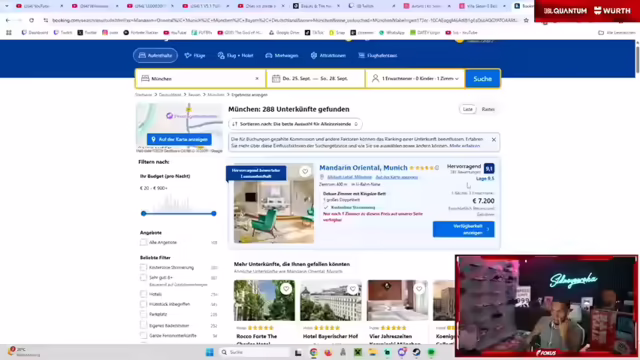Image resolution: width=640 pixels, height=360 pixels.
Task: Open the browser tab list dropdown arrow
Action: (x=7, y=6)
